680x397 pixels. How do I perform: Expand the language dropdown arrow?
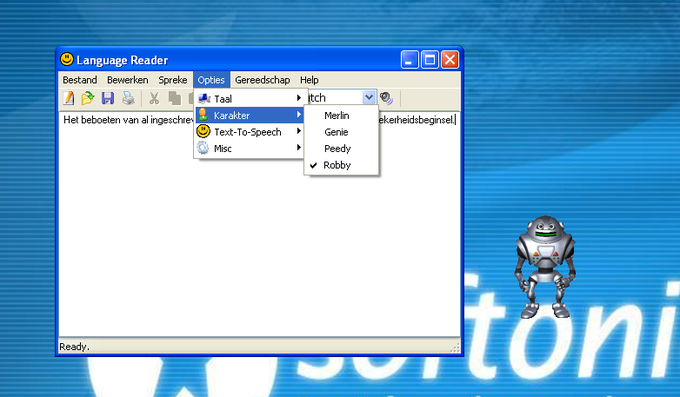point(369,98)
